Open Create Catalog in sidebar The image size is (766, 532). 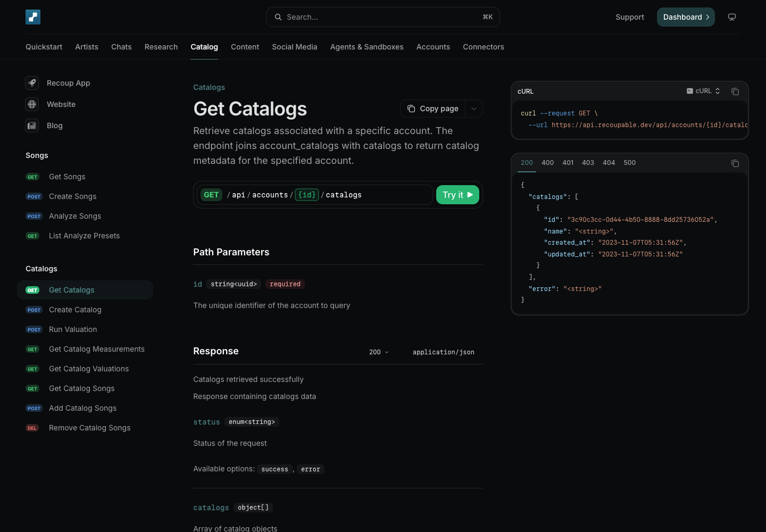tap(85, 310)
